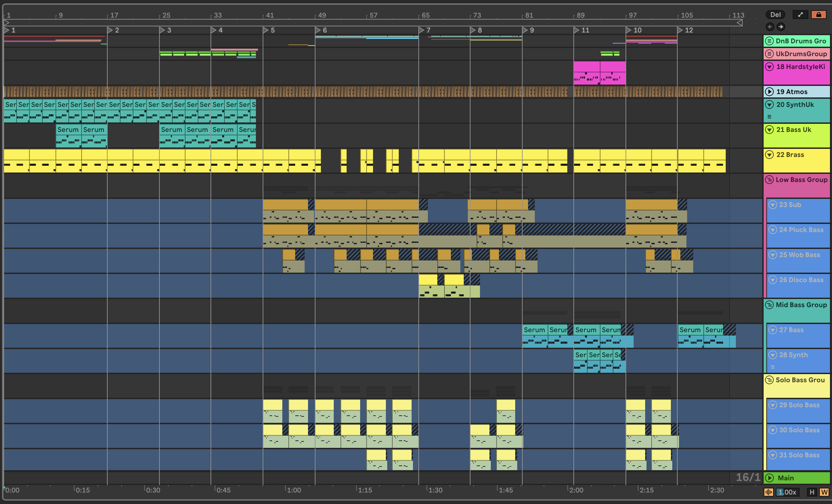Unfold the DnB Drums Group track
The image size is (832, 504).
[x=769, y=41]
